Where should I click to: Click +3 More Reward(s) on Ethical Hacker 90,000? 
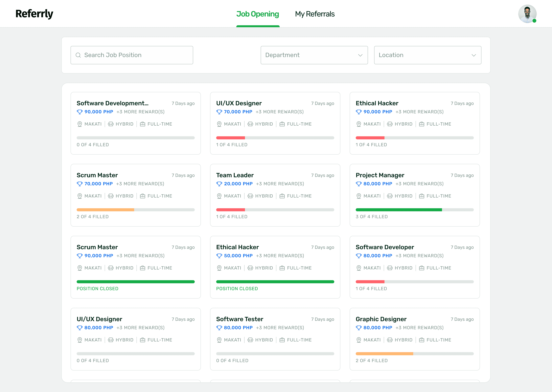pos(419,112)
